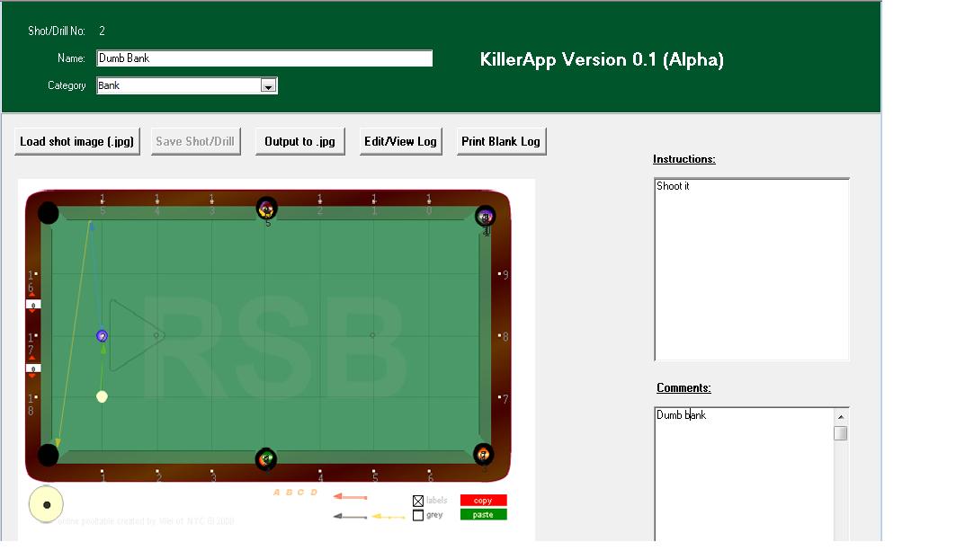Pick the ball in the top-right corner pocket

(x=486, y=217)
